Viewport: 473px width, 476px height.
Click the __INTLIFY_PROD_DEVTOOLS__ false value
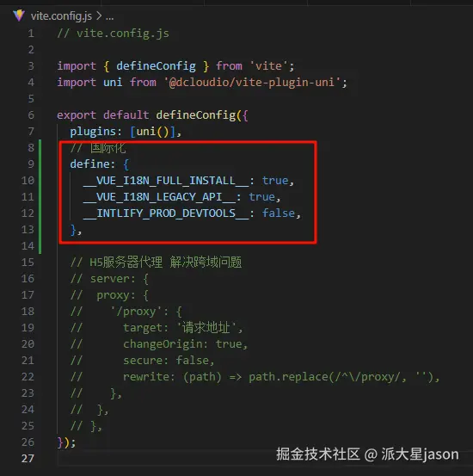tap(279, 213)
